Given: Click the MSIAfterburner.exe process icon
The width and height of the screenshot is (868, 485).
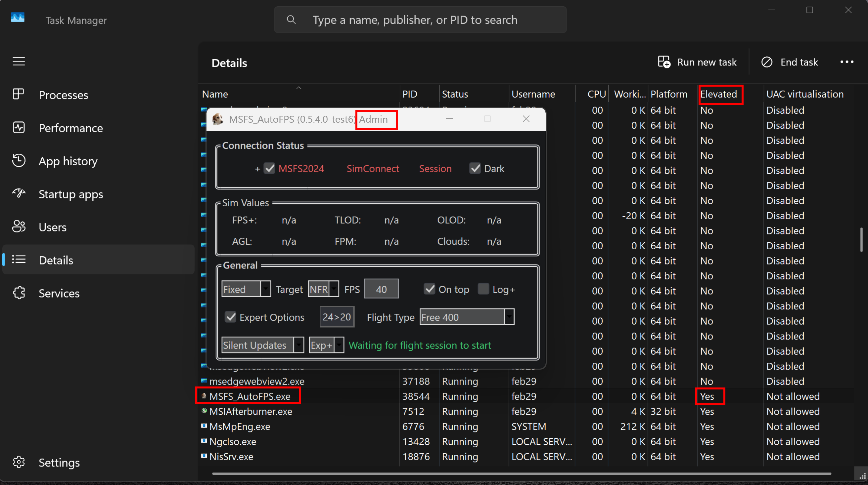Looking at the screenshot, I should [204, 411].
